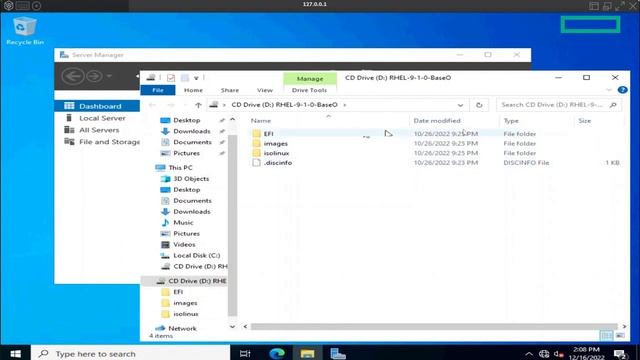Click the taskbar clock
Image resolution: width=640 pixels, height=360 pixels.
click(x=587, y=353)
